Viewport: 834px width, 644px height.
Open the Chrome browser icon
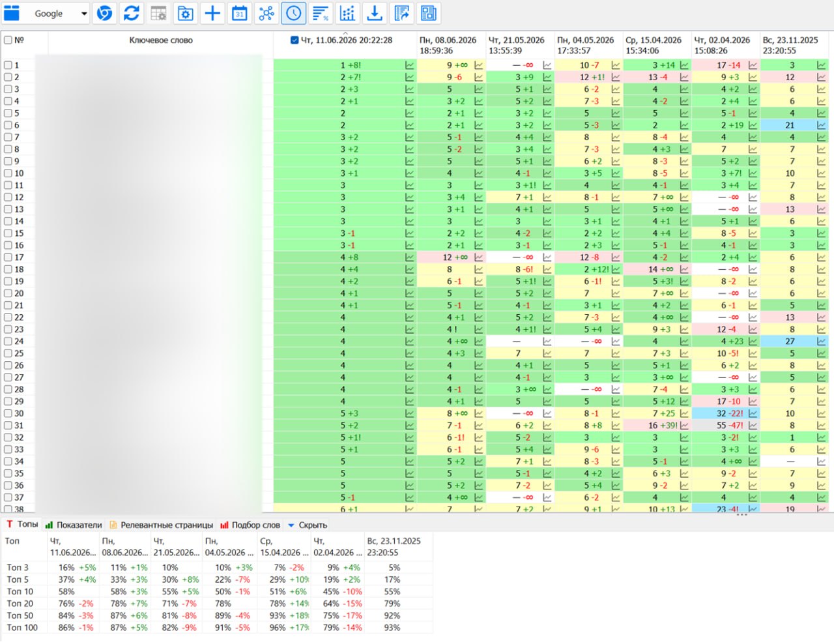point(104,13)
